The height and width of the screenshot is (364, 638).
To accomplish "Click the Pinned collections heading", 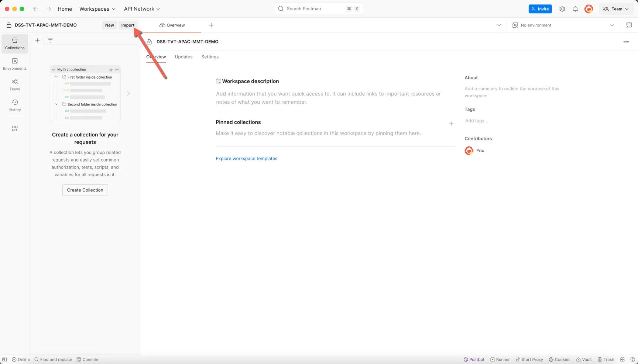I will (x=238, y=122).
